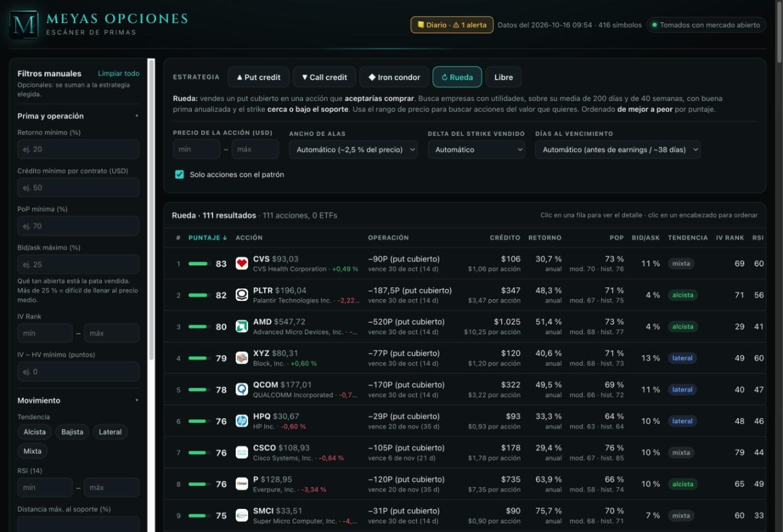Select the Iron condor strategy tab

394,77
